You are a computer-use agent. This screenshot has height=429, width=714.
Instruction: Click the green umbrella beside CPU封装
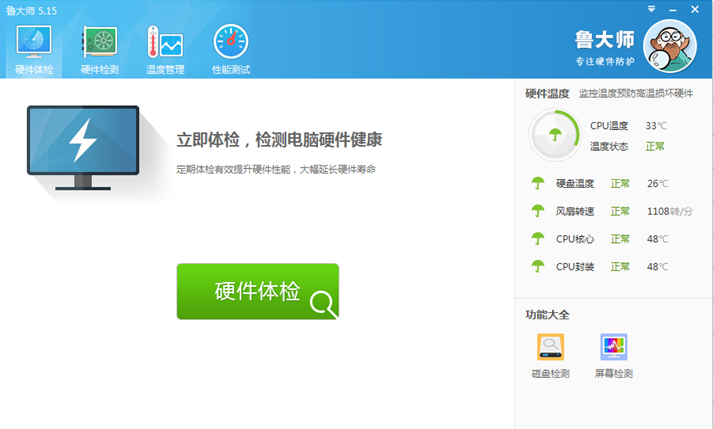pos(538,266)
